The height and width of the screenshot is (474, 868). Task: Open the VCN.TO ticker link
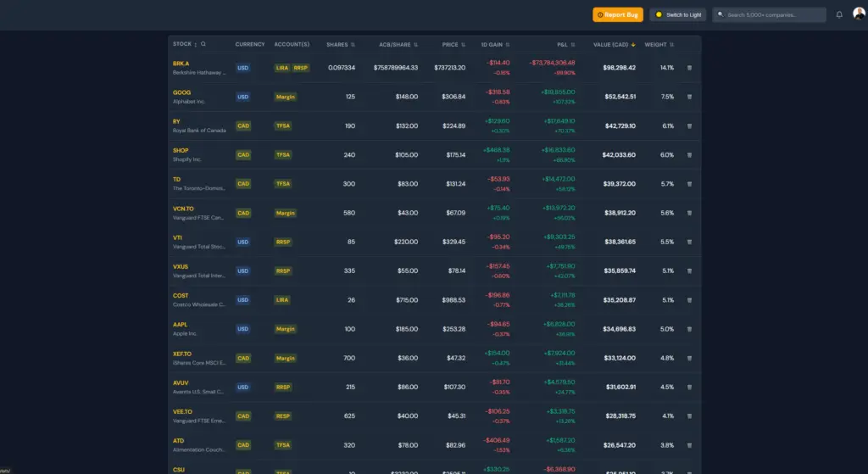(183, 209)
